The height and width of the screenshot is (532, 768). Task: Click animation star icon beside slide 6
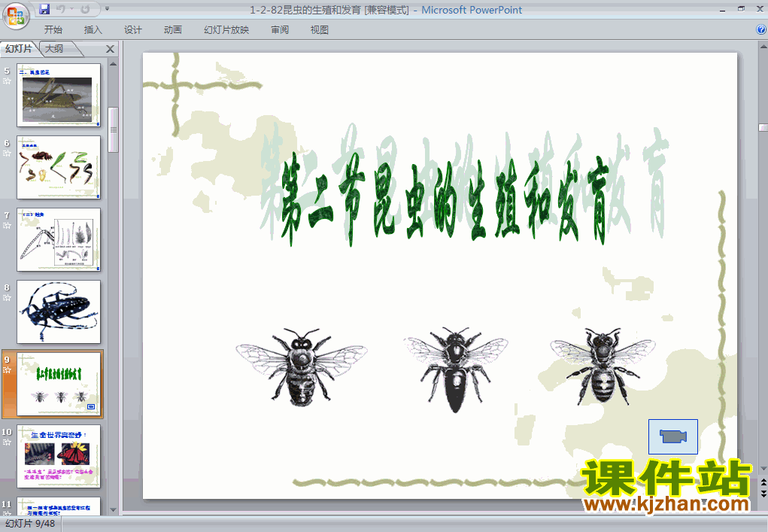pyautogui.click(x=7, y=154)
